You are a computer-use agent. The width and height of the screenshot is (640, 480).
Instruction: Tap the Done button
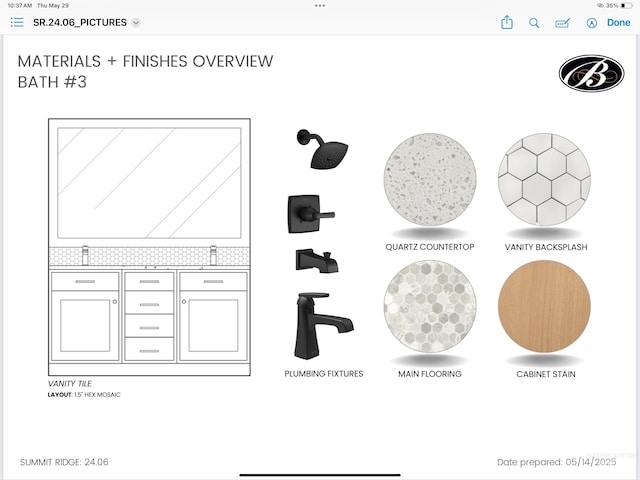[618, 22]
